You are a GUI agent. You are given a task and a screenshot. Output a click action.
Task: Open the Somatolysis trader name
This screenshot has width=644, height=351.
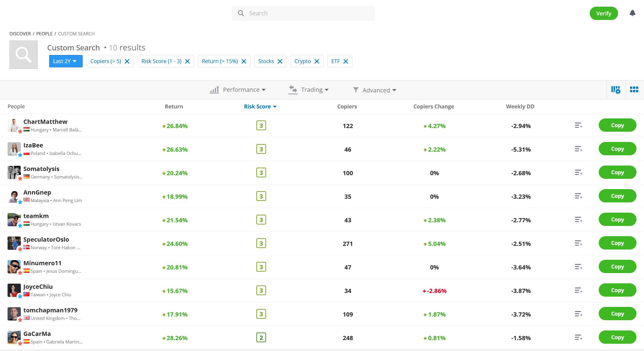click(x=41, y=169)
